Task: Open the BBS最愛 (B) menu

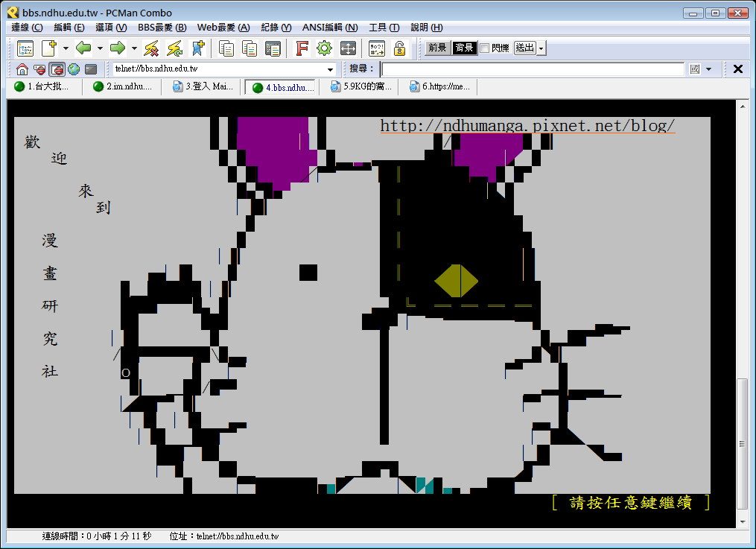Action: pos(162,28)
